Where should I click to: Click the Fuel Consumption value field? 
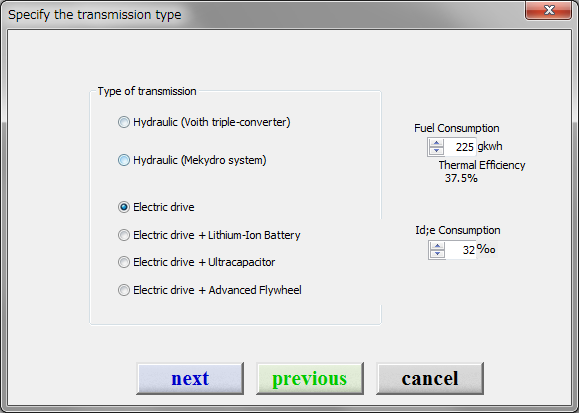[460, 147]
